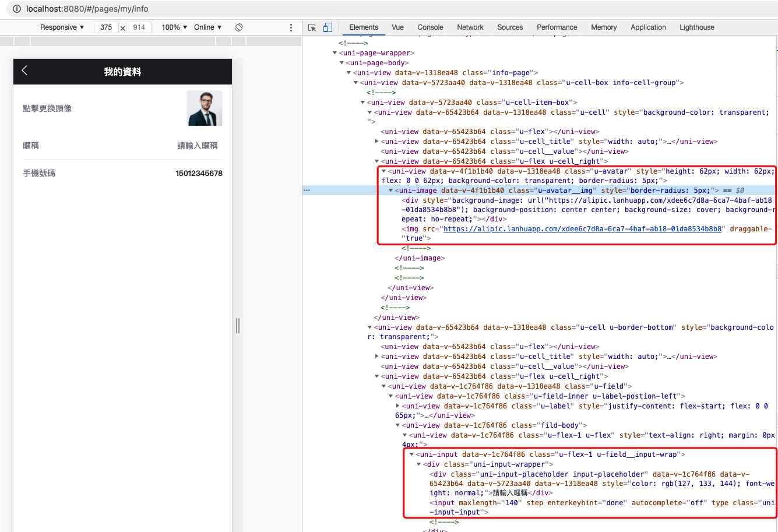Click the site info icon in address bar
This screenshot has width=778, height=532.
[x=16, y=9]
